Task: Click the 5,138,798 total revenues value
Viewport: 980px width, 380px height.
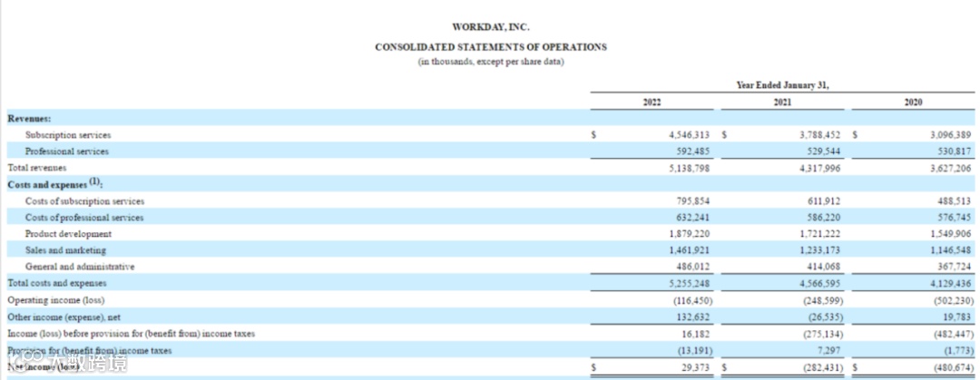Action: [x=690, y=168]
